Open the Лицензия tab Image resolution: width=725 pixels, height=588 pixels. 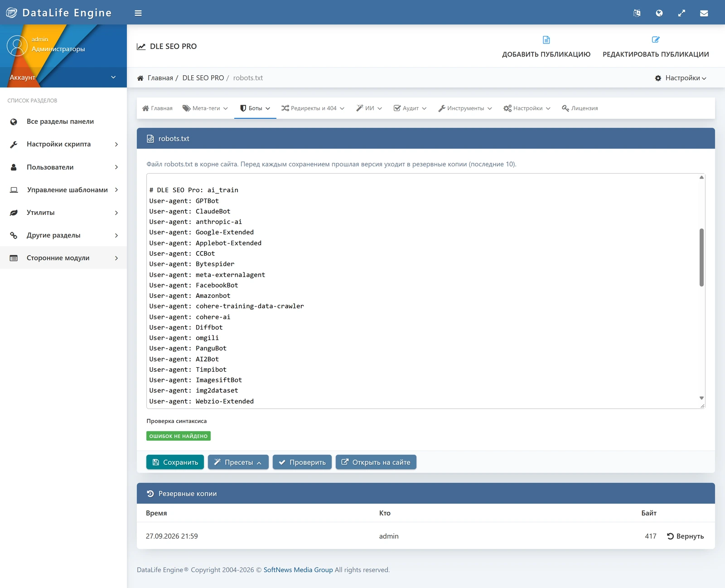580,108
